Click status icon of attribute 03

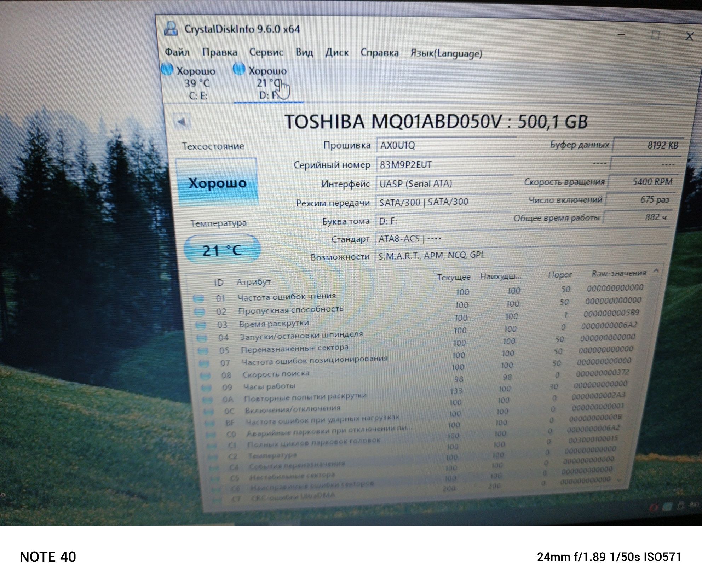(201, 325)
